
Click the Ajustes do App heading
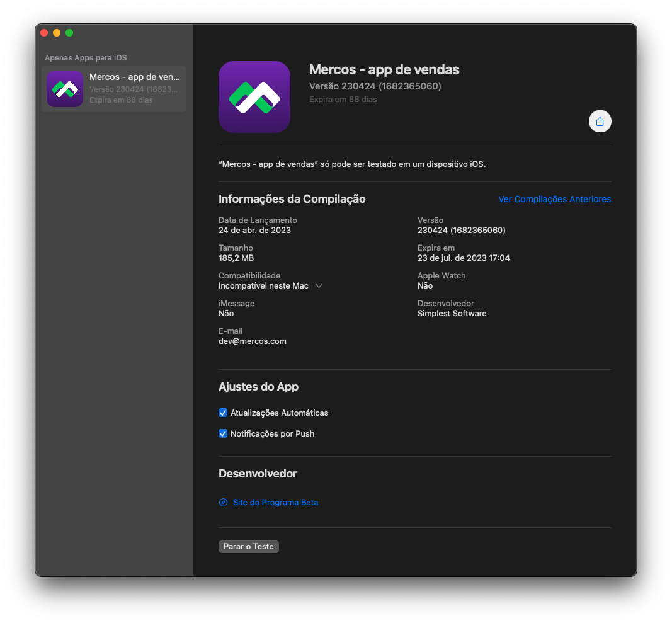coord(258,387)
